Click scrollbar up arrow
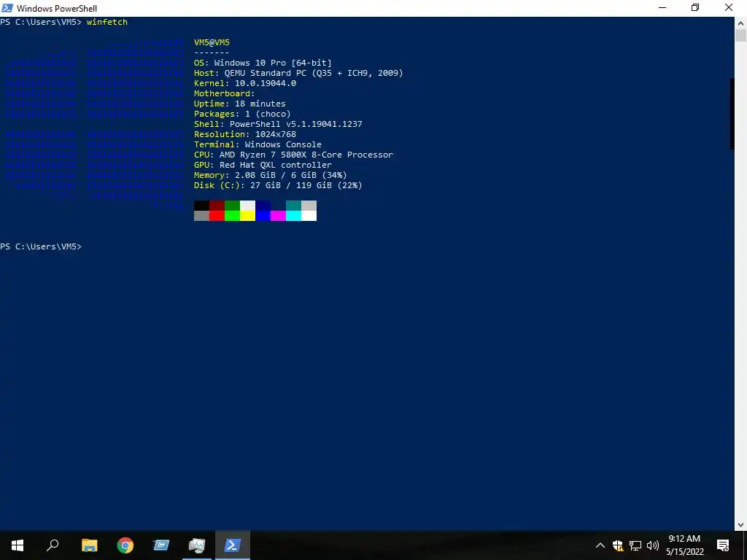The width and height of the screenshot is (747, 560). pyautogui.click(x=741, y=23)
